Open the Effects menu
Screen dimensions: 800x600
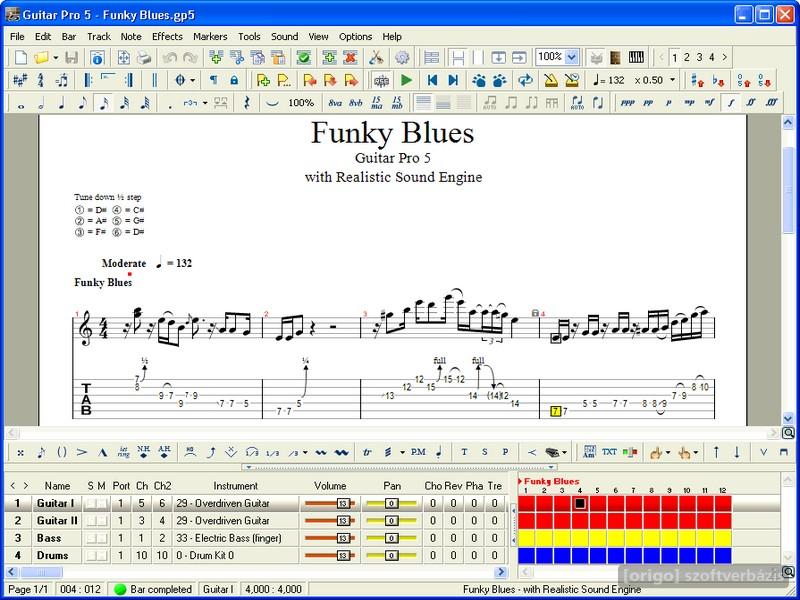click(167, 37)
